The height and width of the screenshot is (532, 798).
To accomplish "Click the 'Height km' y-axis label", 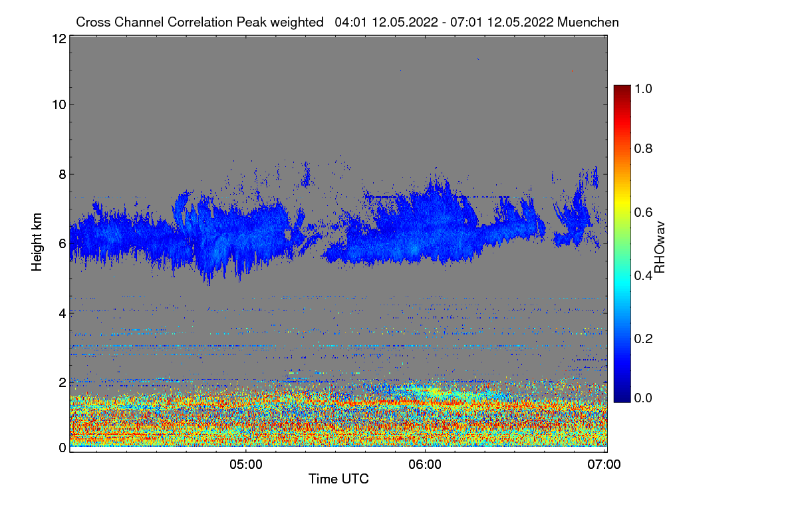I will (x=37, y=242).
